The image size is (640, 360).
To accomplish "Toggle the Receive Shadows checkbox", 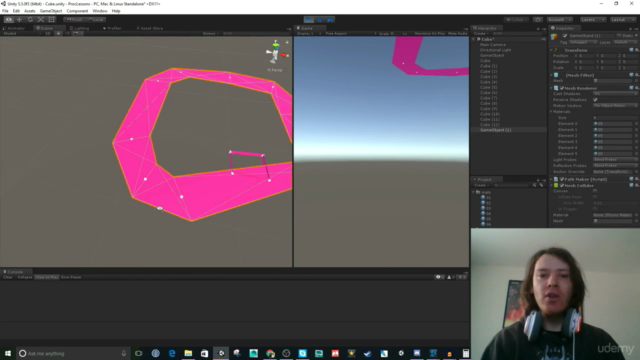I will [596, 100].
